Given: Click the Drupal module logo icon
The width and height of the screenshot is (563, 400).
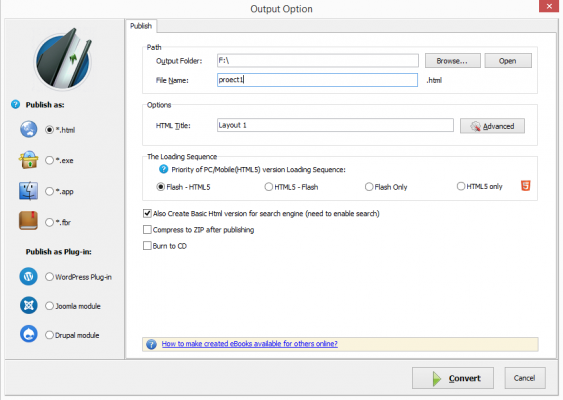Looking at the screenshot, I should (x=28, y=334).
